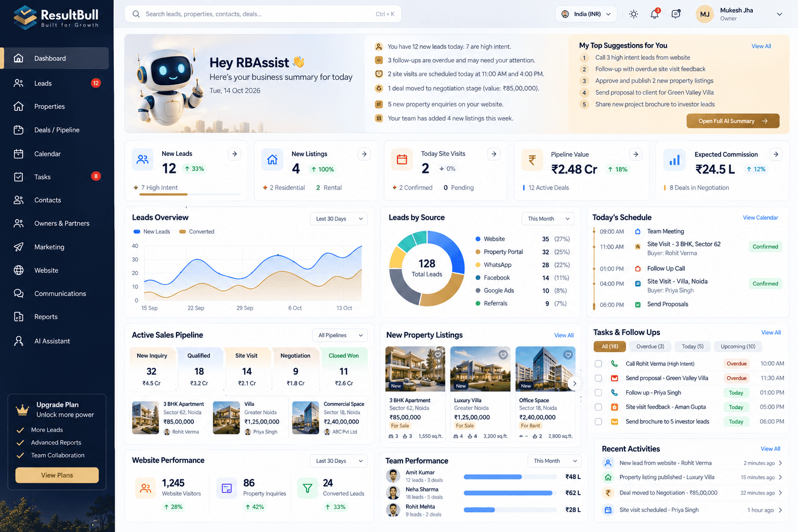This screenshot has width=798, height=532.
Task: Open Leads by Source This Month dropdown
Action: coord(548,219)
